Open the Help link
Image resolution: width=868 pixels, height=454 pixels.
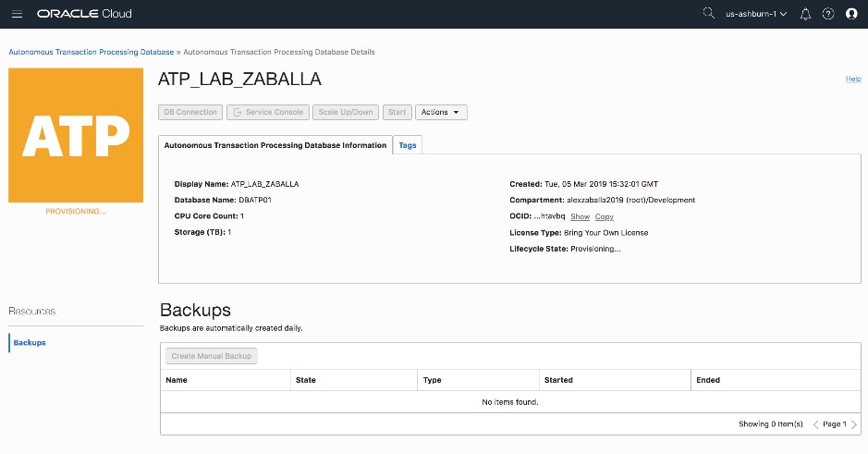pyautogui.click(x=853, y=80)
